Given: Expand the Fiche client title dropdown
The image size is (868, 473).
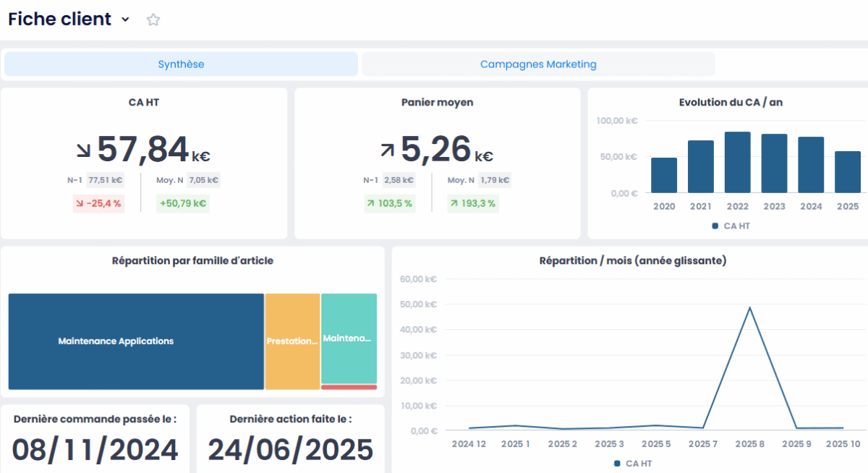Looking at the screenshot, I should coord(125,20).
